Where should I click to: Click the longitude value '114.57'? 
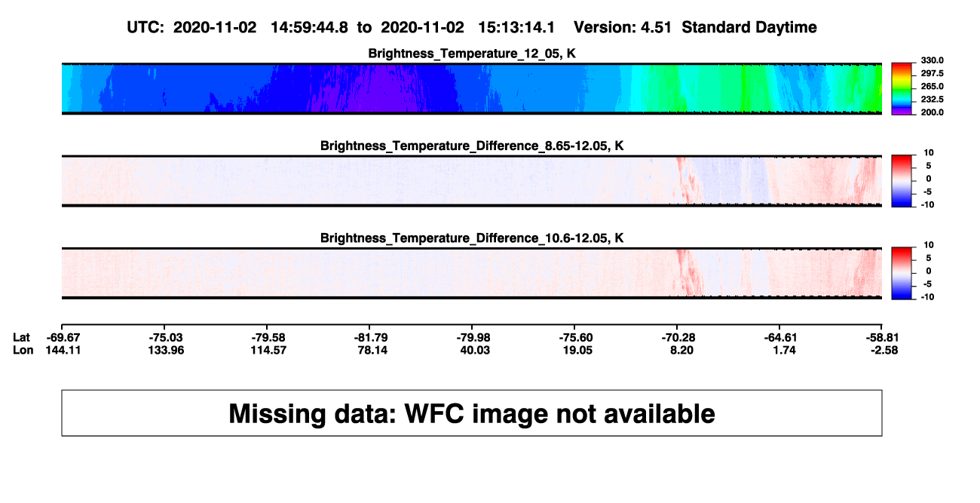[268, 350]
